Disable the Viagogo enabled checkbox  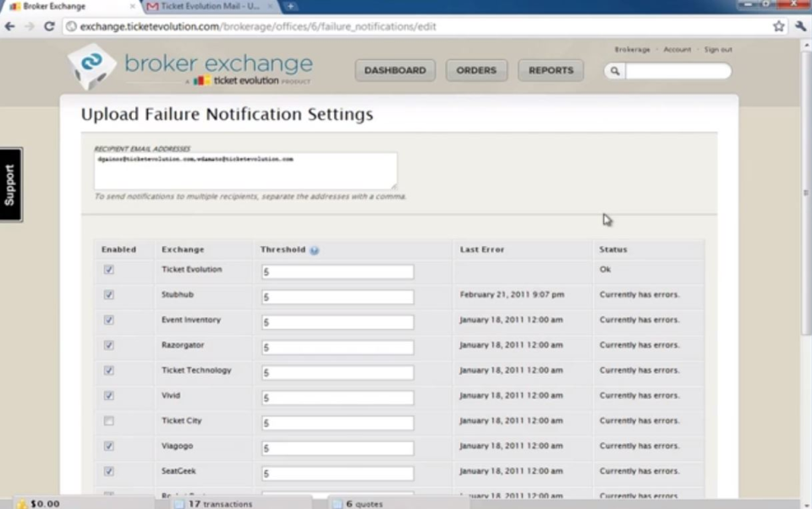coord(108,446)
